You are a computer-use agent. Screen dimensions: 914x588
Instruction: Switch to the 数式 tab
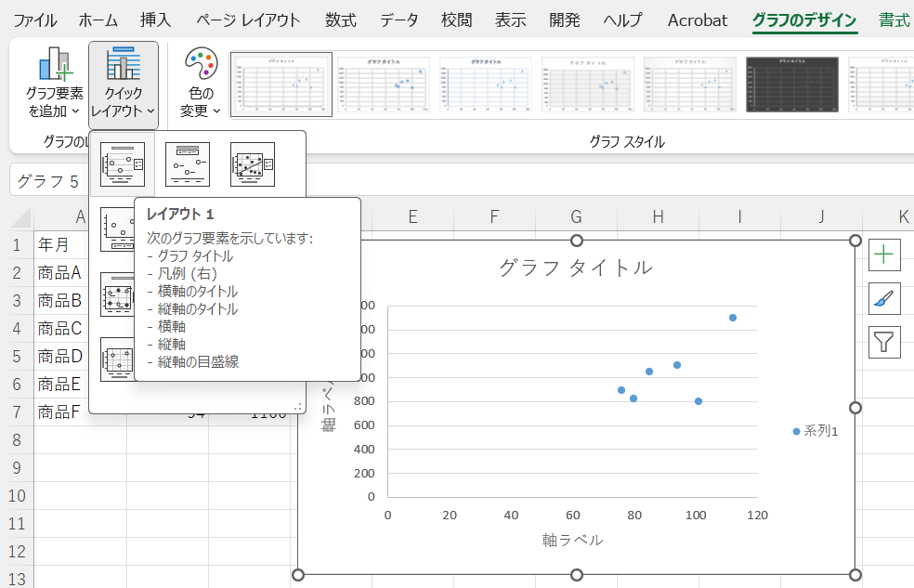(x=340, y=21)
